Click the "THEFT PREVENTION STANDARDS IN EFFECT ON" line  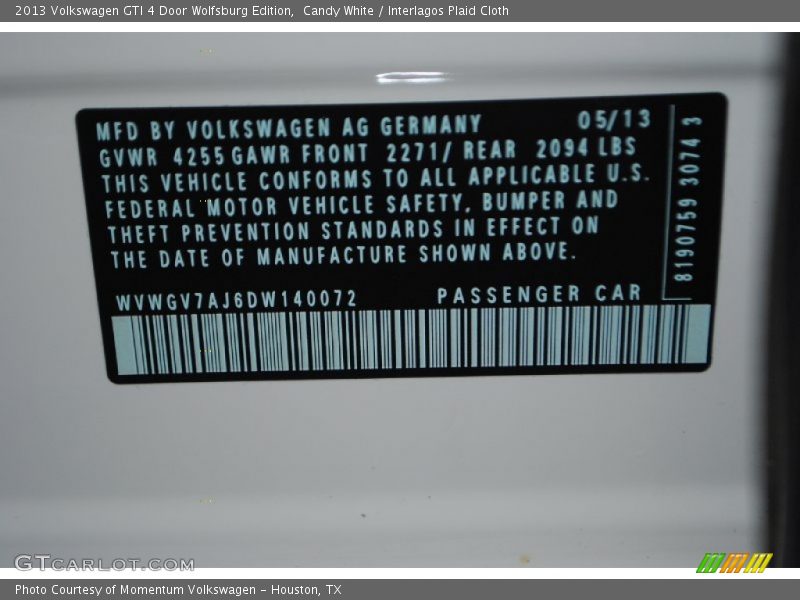click(x=353, y=230)
